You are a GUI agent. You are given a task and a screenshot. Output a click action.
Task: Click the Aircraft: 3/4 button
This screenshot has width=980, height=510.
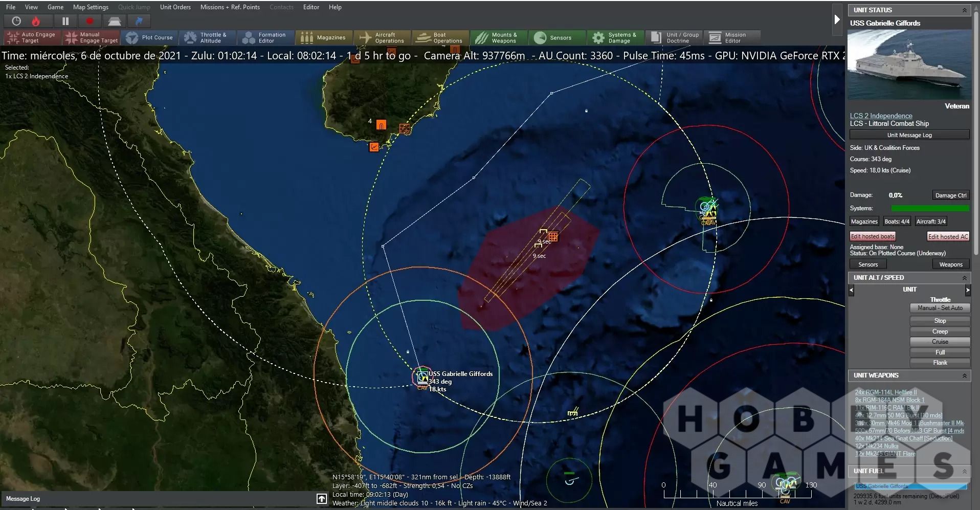(x=930, y=221)
